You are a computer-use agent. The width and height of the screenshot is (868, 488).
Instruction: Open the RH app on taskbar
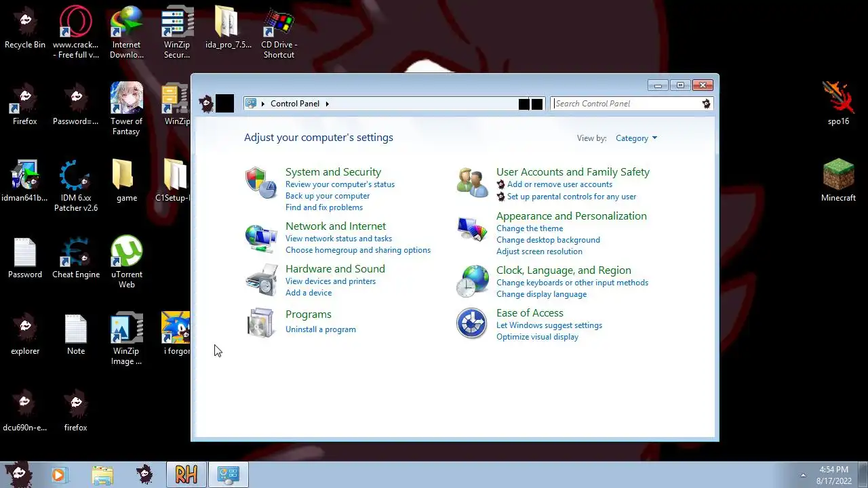pyautogui.click(x=186, y=475)
